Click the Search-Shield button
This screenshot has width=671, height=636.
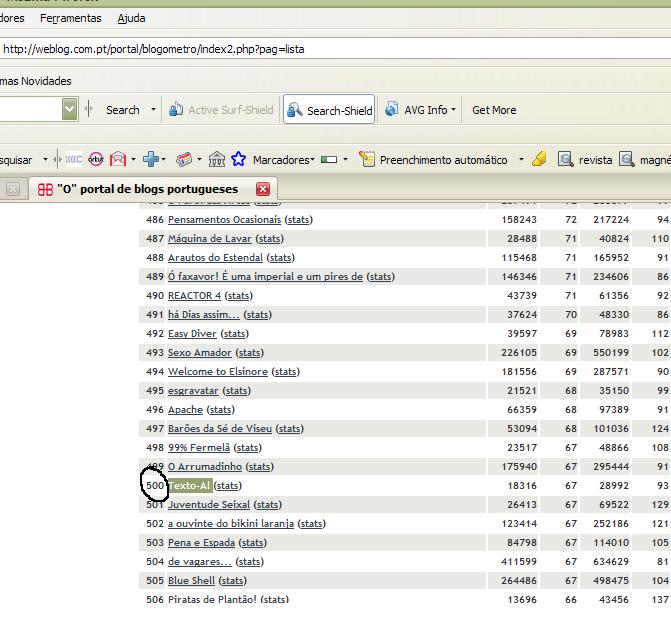coord(329,110)
